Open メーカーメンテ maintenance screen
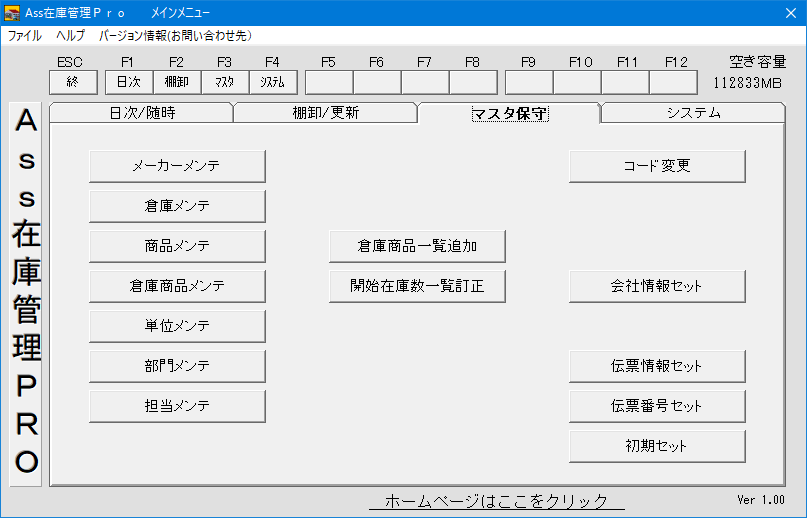 177,166
